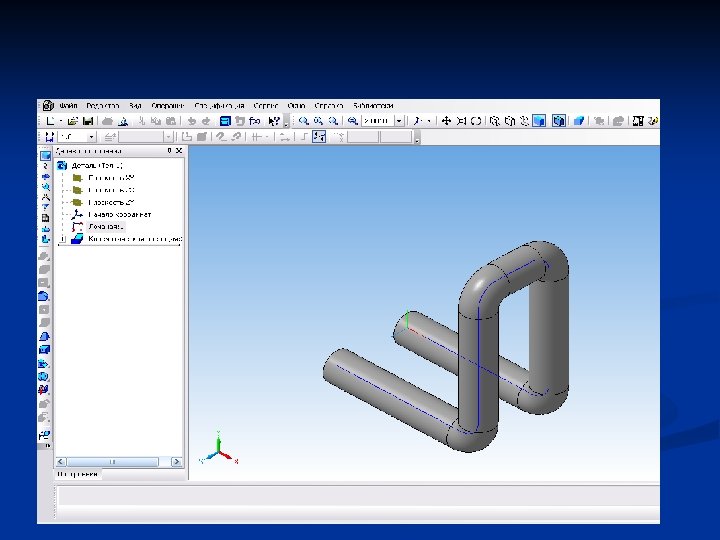Viewport: 720px width, 540px height.
Task: Click the tree horizontal scrollbar thumb
Action: tap(112, 462)
